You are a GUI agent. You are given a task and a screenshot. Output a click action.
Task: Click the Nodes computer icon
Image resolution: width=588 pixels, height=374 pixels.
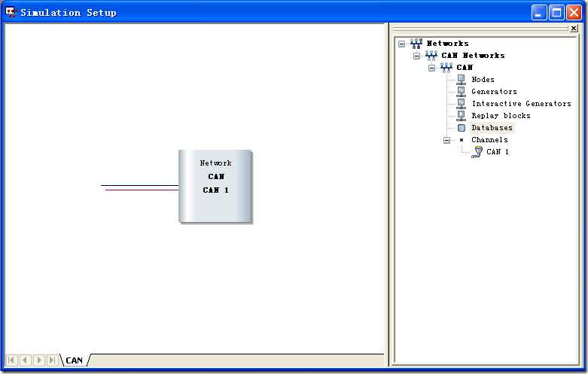[x=462, y=80]
